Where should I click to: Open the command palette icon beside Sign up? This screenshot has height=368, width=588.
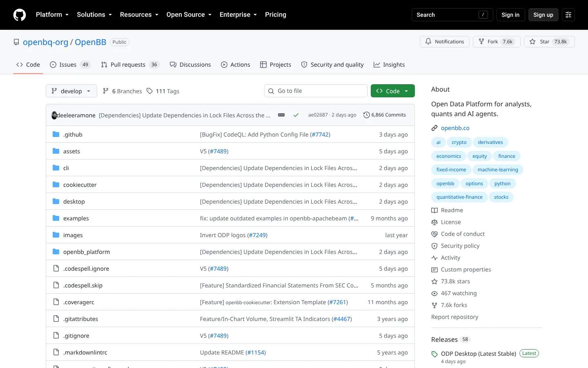(568, 15)
